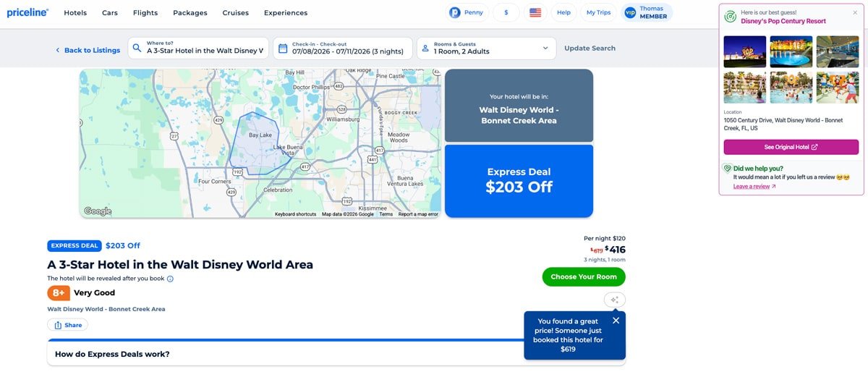This screenshot has width=868, height=372.
Task: Go to the Cruises section
Action: (235, 12)
